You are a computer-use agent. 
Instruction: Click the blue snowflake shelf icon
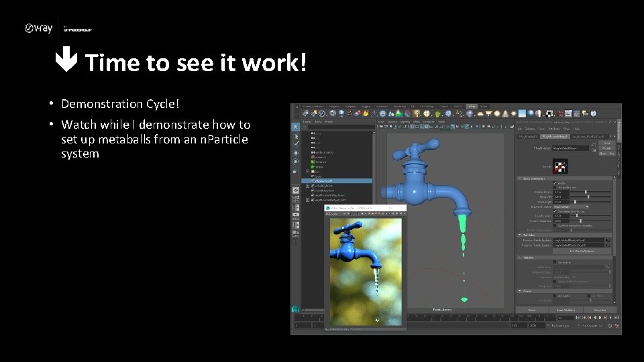448,114
